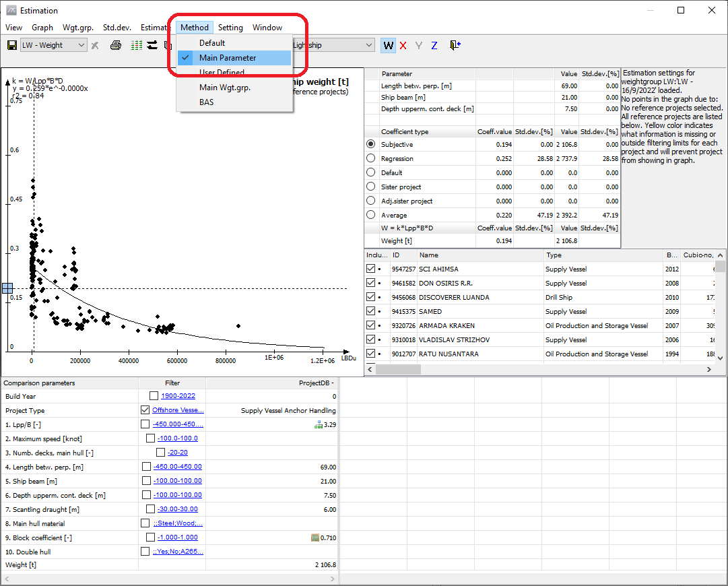This screenshot has height=586, width=728.
Task: Click the printer icon in toolbar
Action: 116,45
